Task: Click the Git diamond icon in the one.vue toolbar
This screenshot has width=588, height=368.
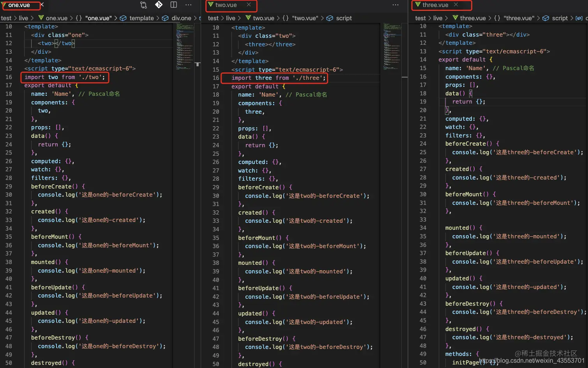Action: pos(159,5)
